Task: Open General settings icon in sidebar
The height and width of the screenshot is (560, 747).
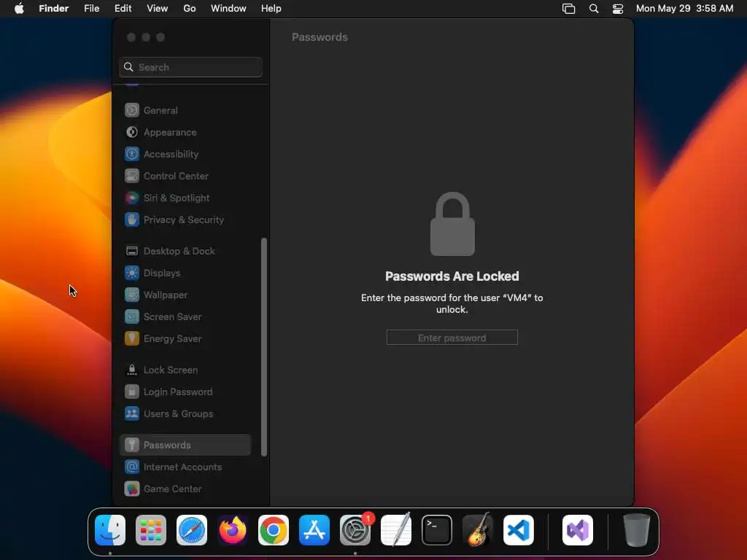Action: click(x=132, y=110)
